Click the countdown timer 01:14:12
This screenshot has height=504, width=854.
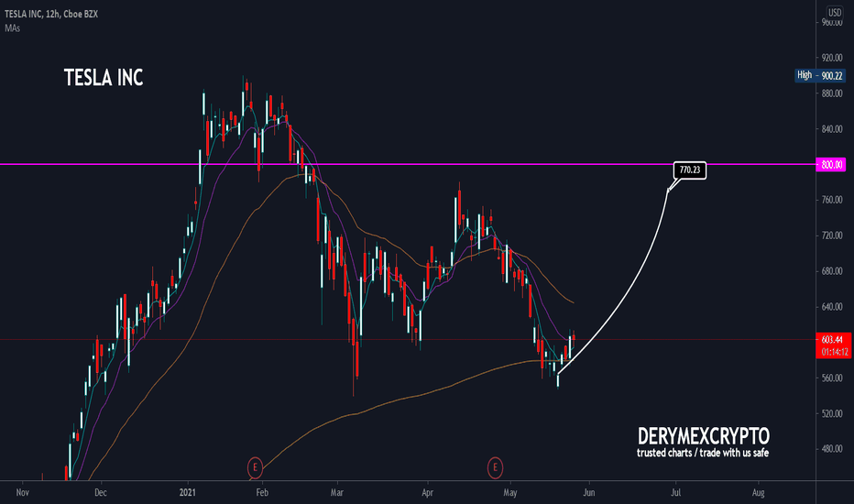coord(835,352)
